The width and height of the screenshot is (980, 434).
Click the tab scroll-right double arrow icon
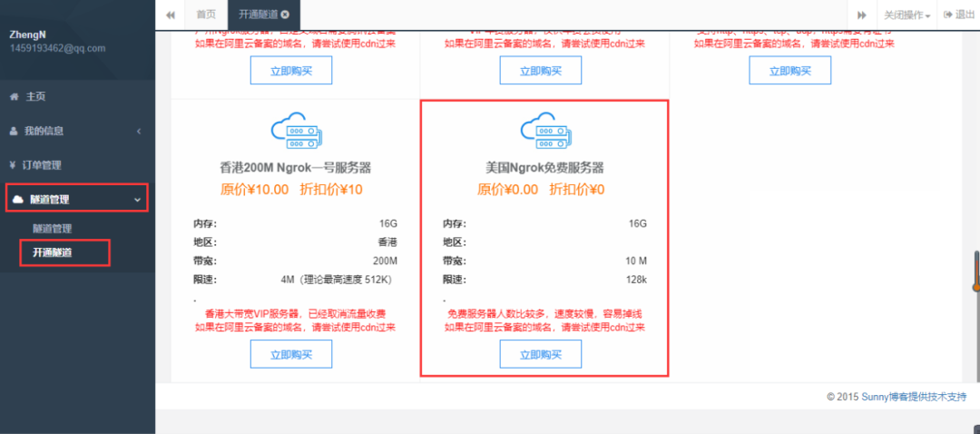[863, 15]
